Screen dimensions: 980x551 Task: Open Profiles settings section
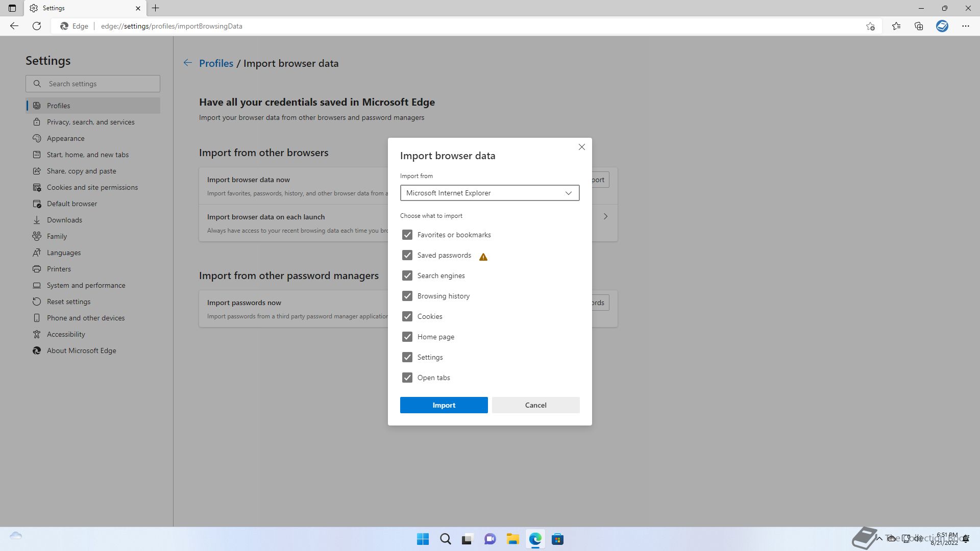click(93, 106)
